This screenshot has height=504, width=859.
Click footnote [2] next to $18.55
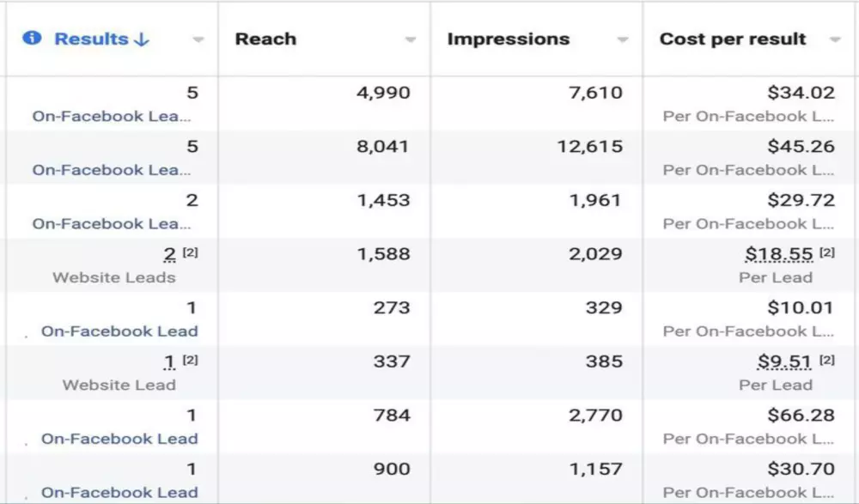coord(827,253)
